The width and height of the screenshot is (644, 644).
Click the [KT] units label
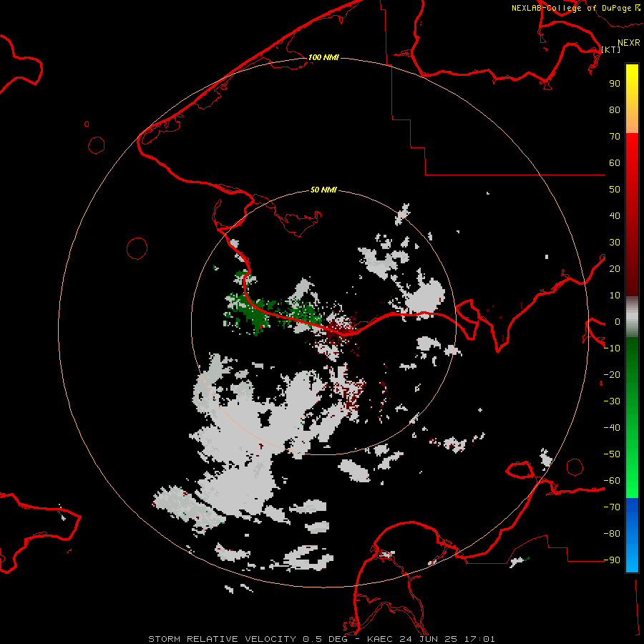[611, 49]
